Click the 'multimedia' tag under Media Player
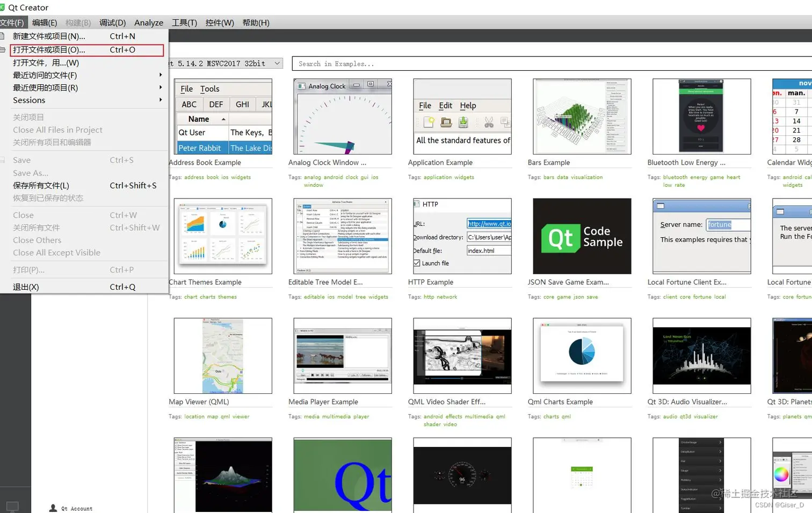Viewport: 812px width, 513px height. 336,416
